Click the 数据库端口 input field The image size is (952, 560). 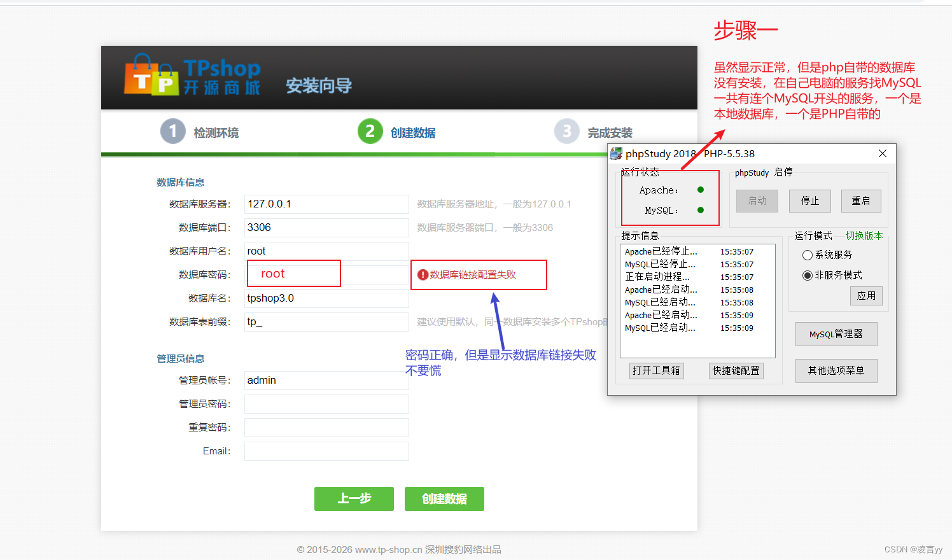[326, 228]
